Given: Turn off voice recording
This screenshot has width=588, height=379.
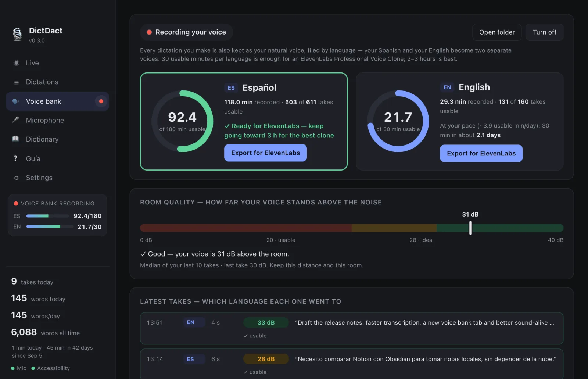Looking at the screenshot, I should [x=545, y=32].
